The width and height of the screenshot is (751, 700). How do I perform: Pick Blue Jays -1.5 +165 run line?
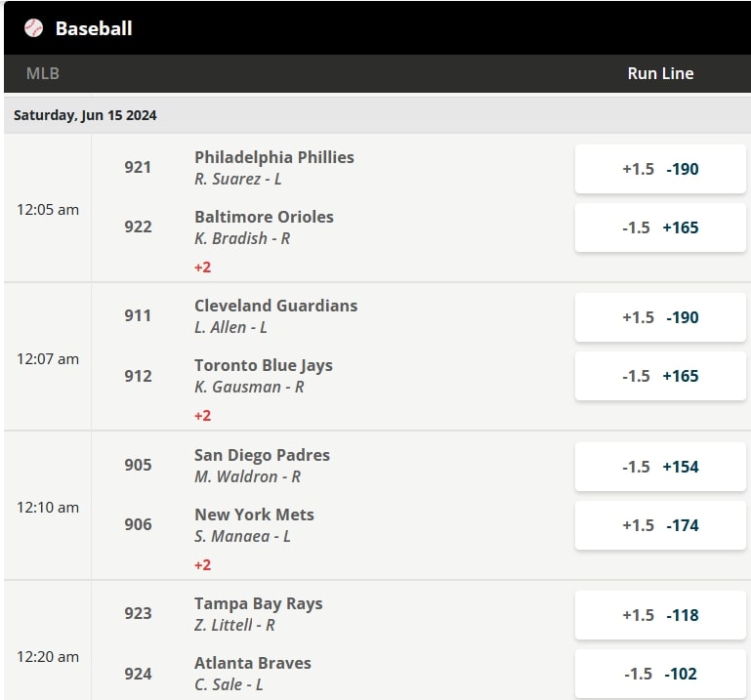click(x=660, y=376)
